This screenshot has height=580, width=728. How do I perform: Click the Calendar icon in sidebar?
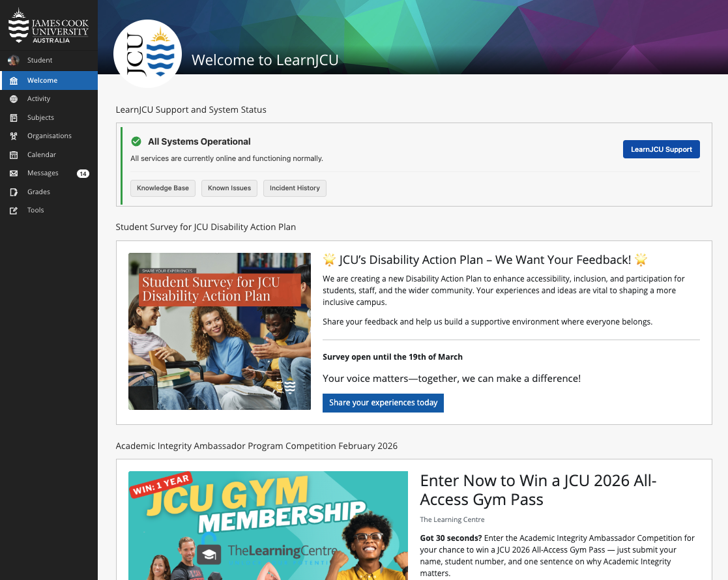[x=14, y=154]
